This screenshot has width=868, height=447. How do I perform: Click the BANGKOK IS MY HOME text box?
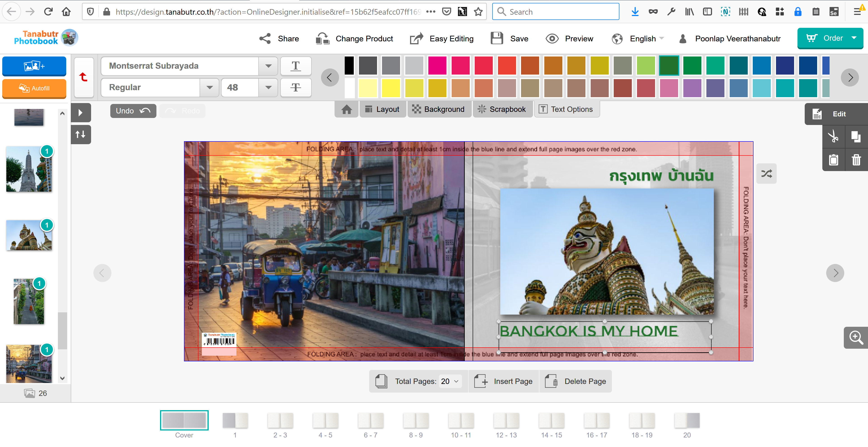(x=604, y=336)
